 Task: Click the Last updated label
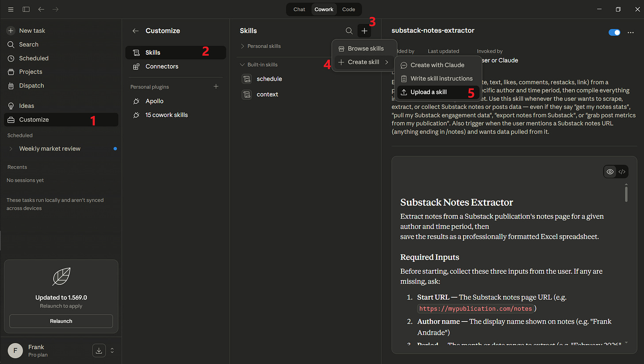coord(444,51)
